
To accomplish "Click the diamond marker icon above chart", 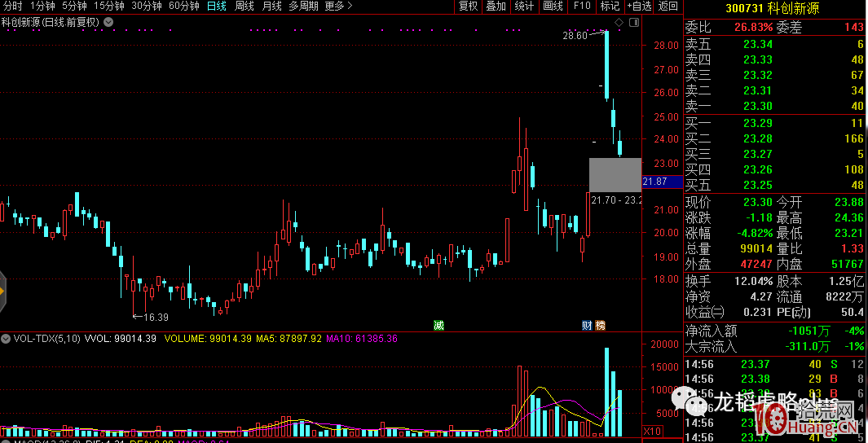I will [x=619, y=22].
